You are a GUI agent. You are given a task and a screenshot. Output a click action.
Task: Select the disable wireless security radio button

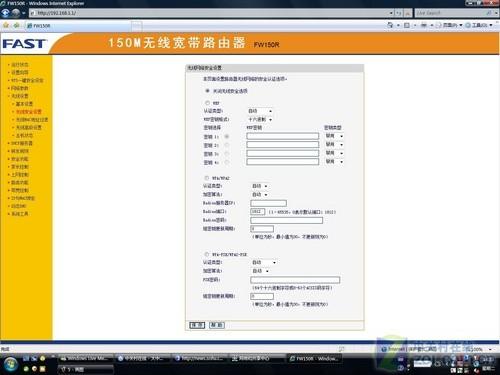click(x=207, y=91)
